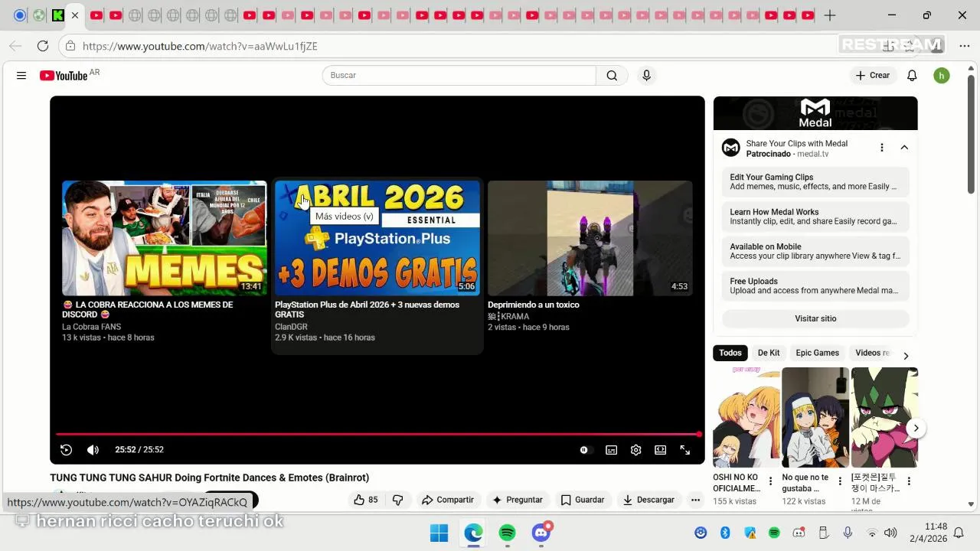Click Learn How Medal Works link
This screenshot has height=551, width=980.
click(815, 217)
